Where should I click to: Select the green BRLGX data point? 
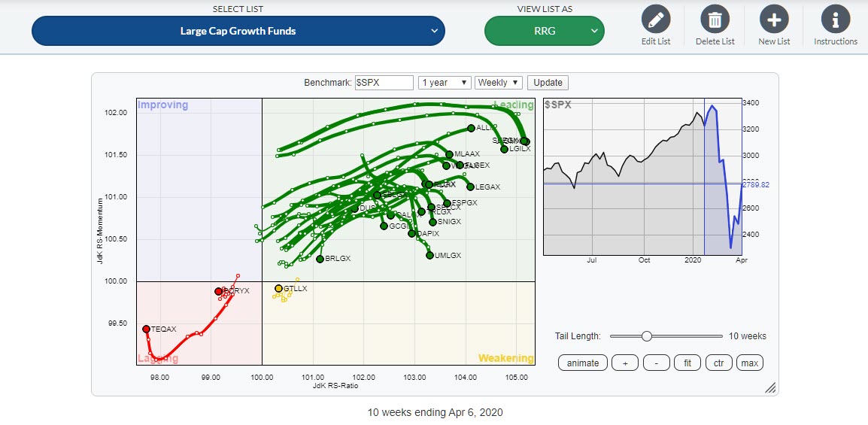(x=320, y=259)
